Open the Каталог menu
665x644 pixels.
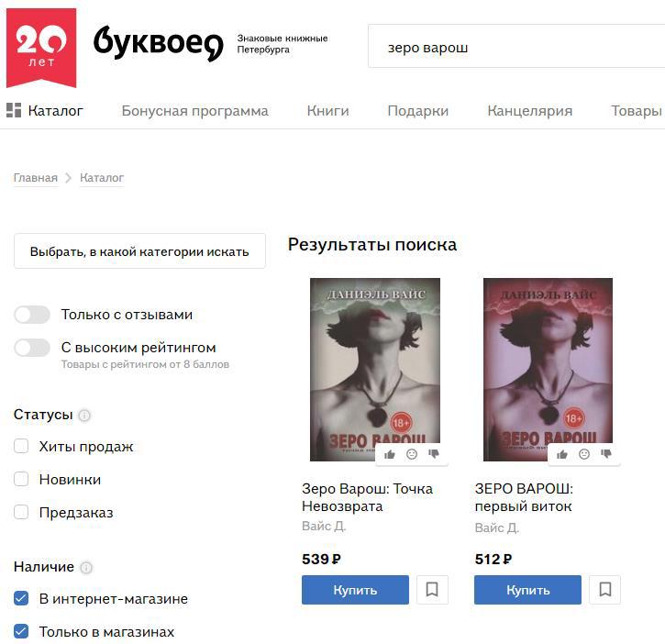(45, 111)
